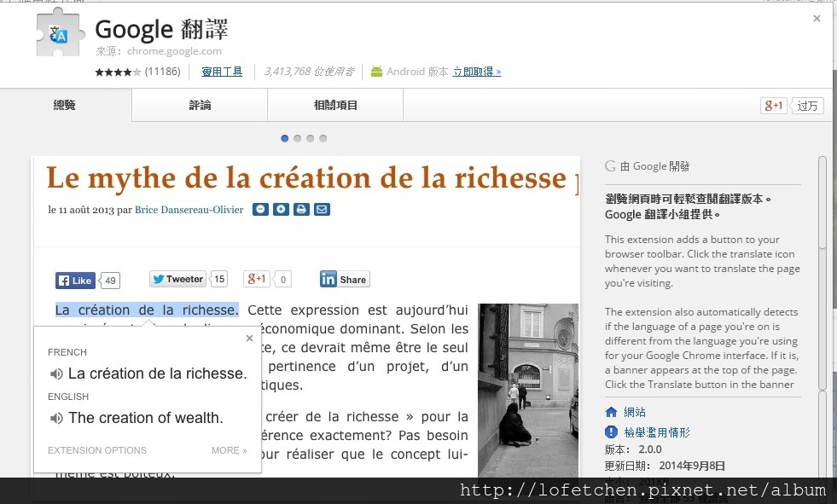The image size is (837, 504).
Task: Open the 立即取得 Android version link
Action: click(x=477, y=72)
